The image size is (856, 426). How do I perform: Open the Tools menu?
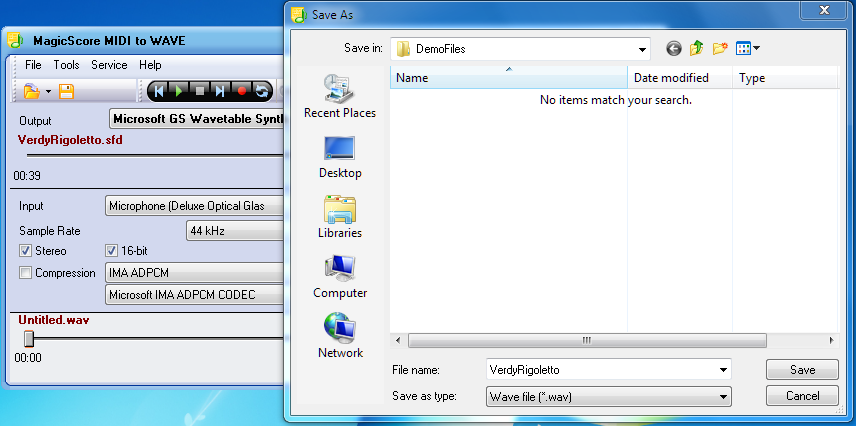tap(67, 65)
